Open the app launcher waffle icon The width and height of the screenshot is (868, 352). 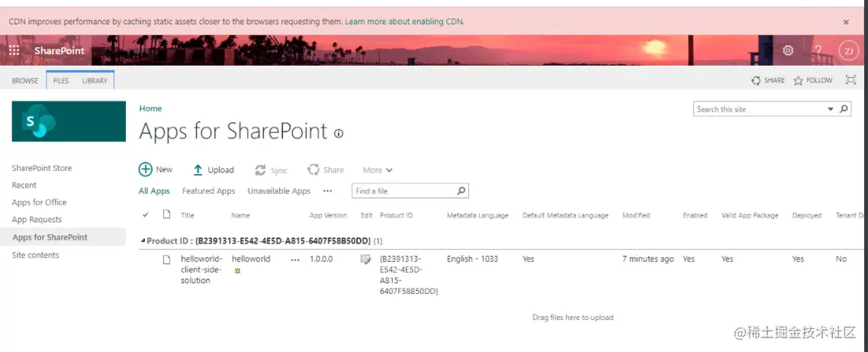pos(14,50)
